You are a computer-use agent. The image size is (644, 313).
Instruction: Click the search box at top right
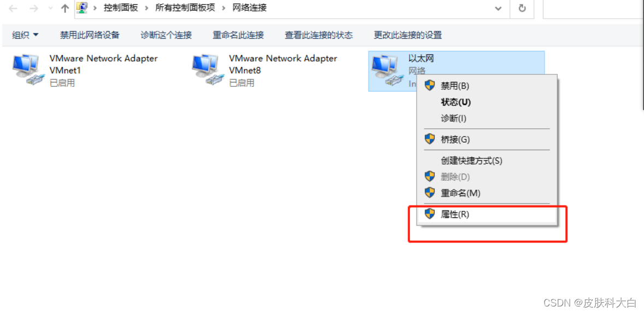tap(593, 8)
